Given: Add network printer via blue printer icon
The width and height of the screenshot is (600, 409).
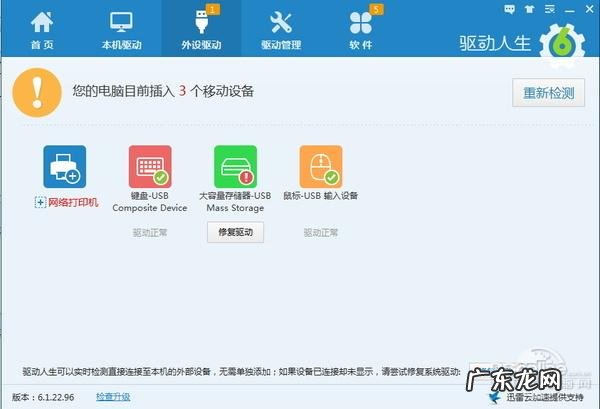Looking at the screenshot, I should [65, 166].
